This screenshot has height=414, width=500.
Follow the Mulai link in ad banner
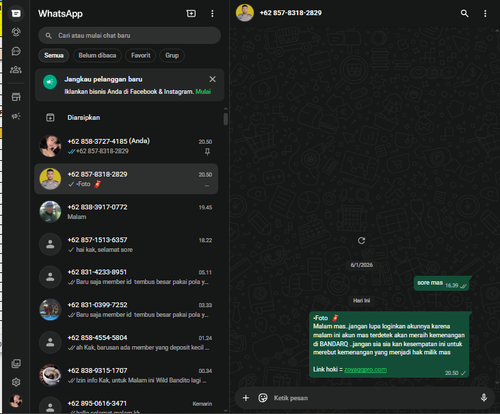pos(203,91)
